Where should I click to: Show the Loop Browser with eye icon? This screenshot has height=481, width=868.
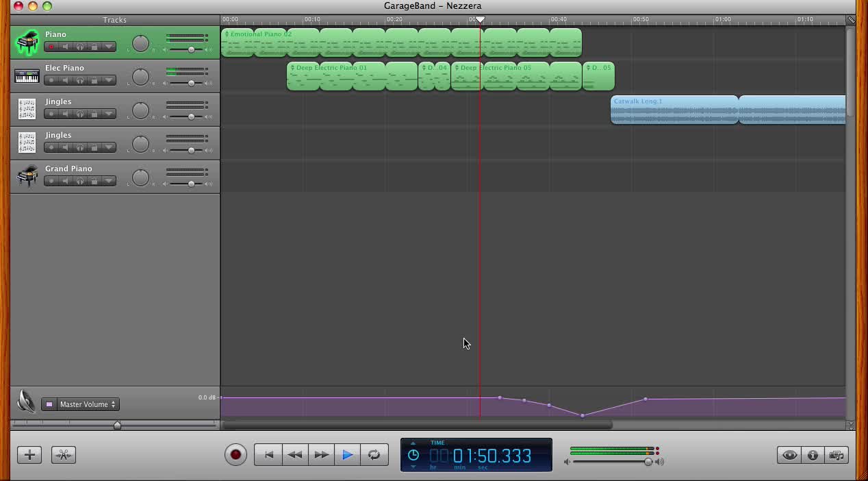789,455
